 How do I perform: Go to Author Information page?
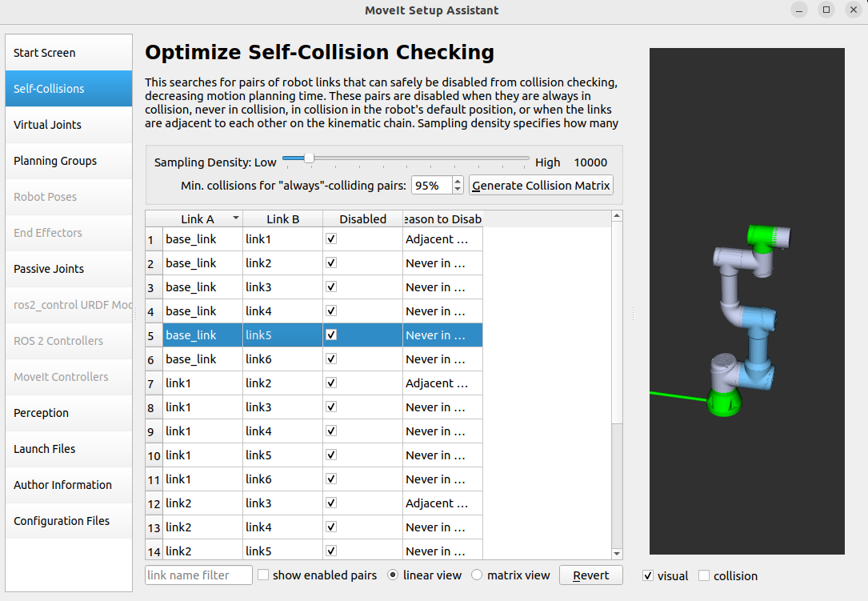69,485
